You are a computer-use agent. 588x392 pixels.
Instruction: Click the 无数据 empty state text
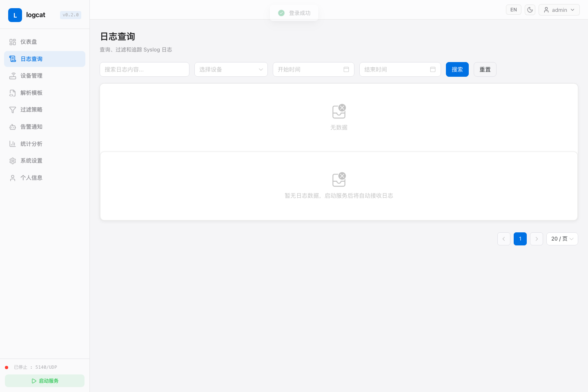tap(339, 128)
